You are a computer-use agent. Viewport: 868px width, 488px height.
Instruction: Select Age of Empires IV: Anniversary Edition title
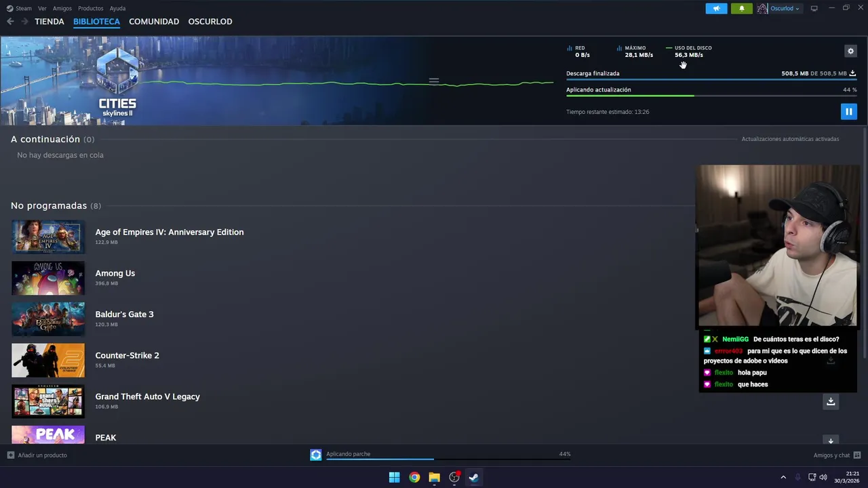170,232
